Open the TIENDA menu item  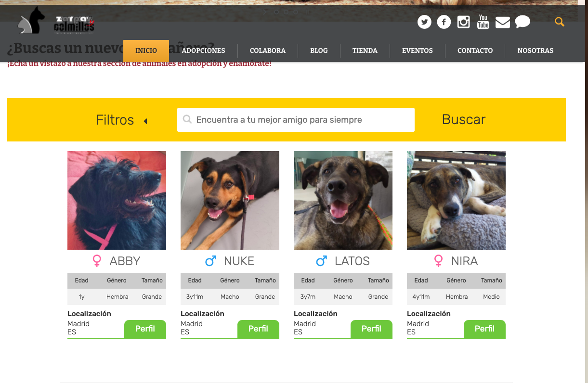pos(365,51)
